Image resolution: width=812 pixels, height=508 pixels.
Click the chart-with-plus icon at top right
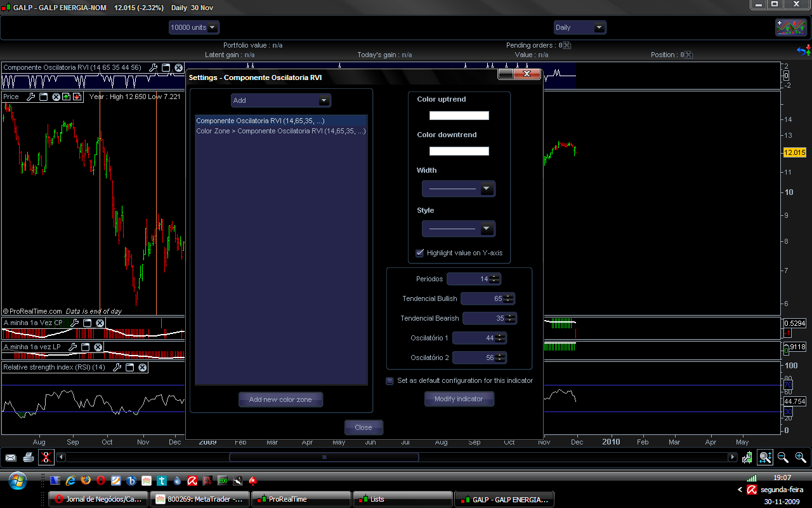[791, 27]
